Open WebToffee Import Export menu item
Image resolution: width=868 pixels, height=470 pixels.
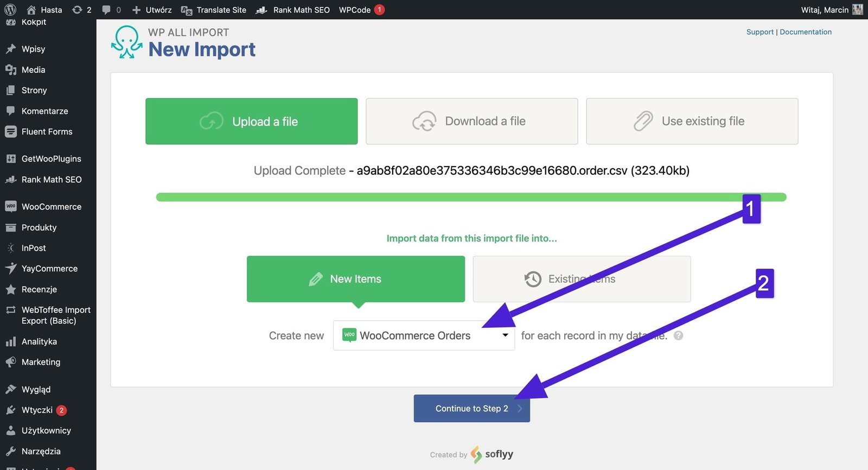coord(55,315)
